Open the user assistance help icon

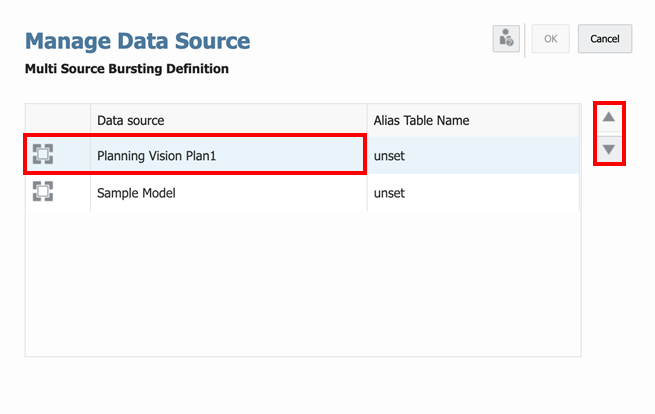[x=506, y=39]
